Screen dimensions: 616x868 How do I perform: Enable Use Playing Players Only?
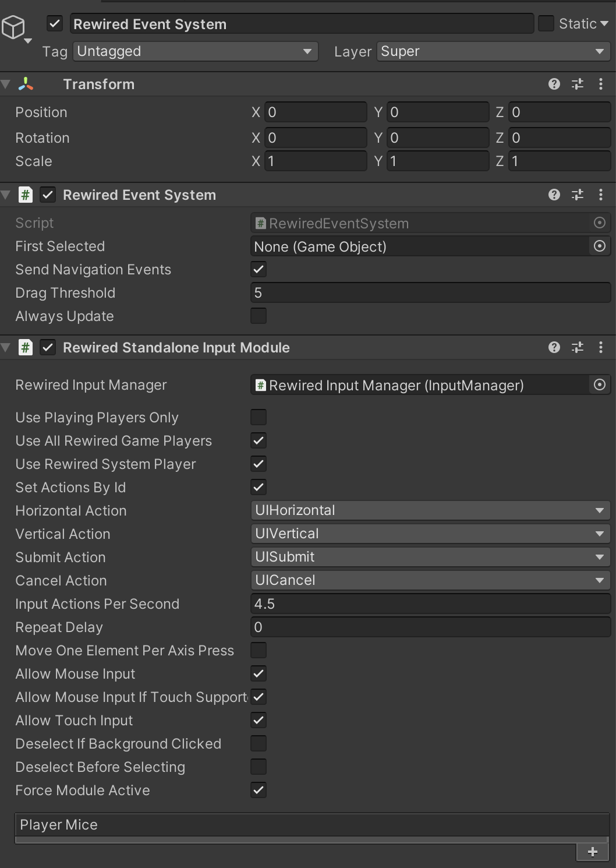point(259,417)
